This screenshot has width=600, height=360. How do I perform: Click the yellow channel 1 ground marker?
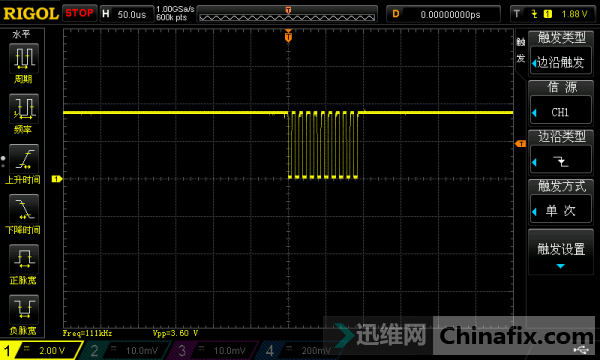coord(57,179)
